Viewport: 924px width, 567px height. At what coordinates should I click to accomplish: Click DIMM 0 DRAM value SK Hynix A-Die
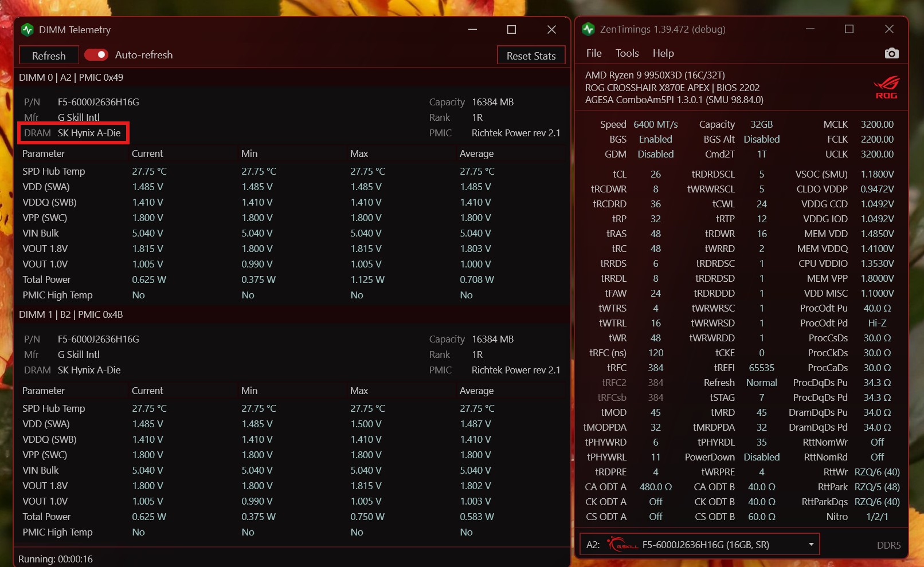pyautogui.click(x=89, y=133)
